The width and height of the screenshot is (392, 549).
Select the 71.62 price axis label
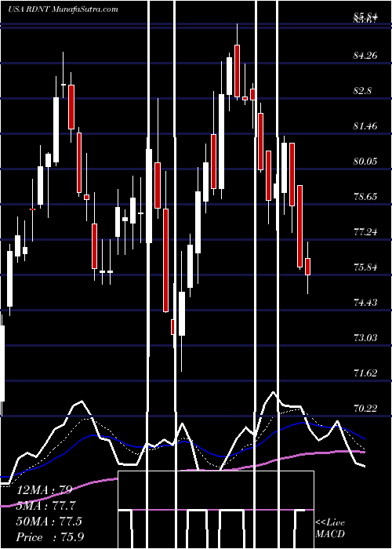coord(365,373)
